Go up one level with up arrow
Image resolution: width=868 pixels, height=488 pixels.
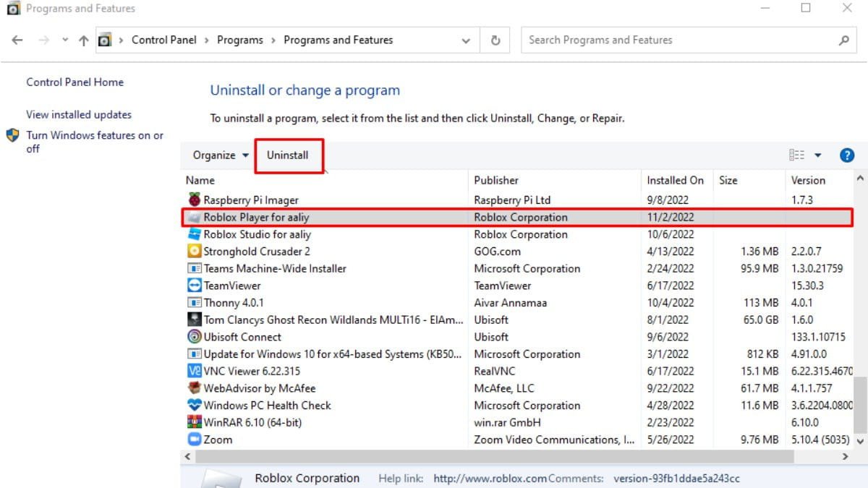click(83, 40)
